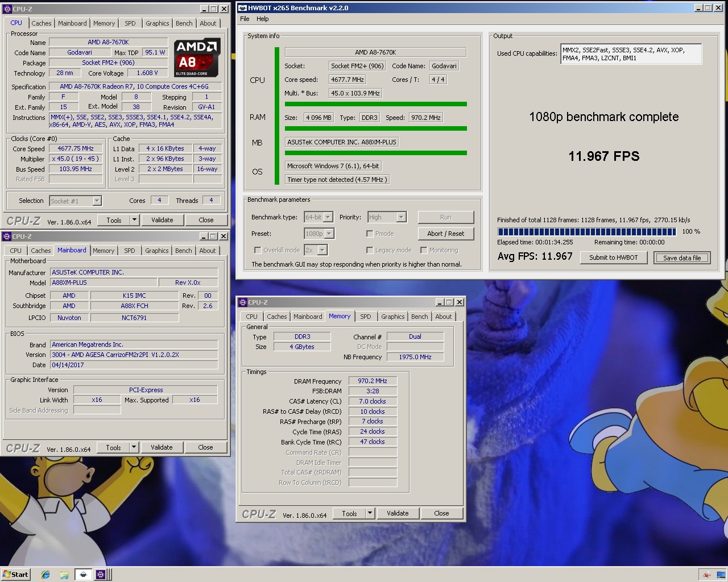Expand the Tools arrow in the CPU window
Image resolution: width=728 pixels, height=582 pixels.
(x=134, y=220)
